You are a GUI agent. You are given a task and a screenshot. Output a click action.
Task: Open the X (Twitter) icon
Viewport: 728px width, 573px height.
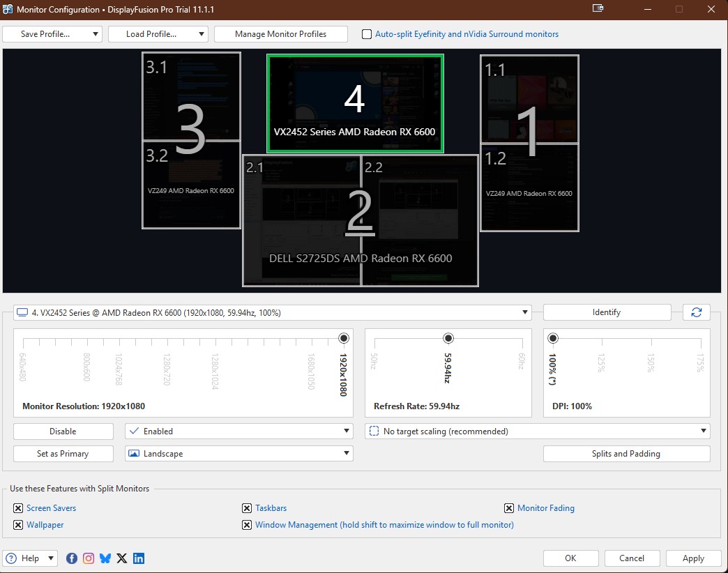[122, 558]
